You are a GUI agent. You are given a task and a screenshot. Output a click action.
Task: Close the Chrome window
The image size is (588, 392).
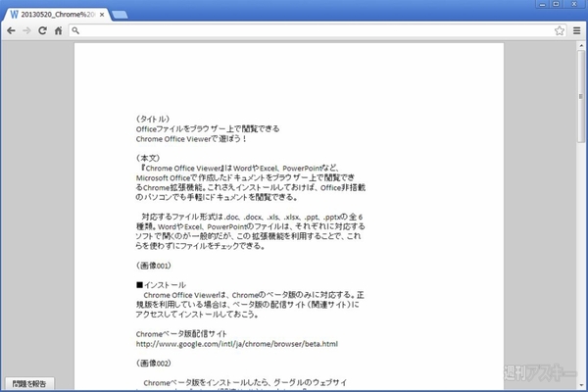(x=574, y=4)
